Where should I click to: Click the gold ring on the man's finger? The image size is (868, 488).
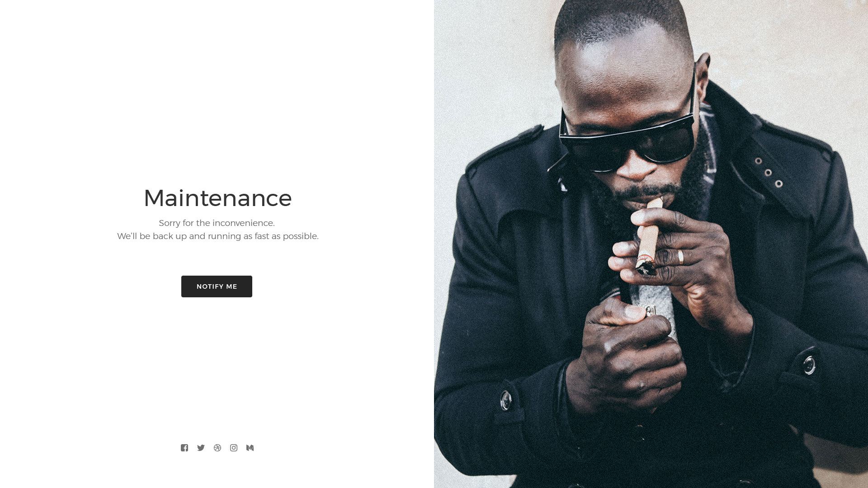point(680,257)
